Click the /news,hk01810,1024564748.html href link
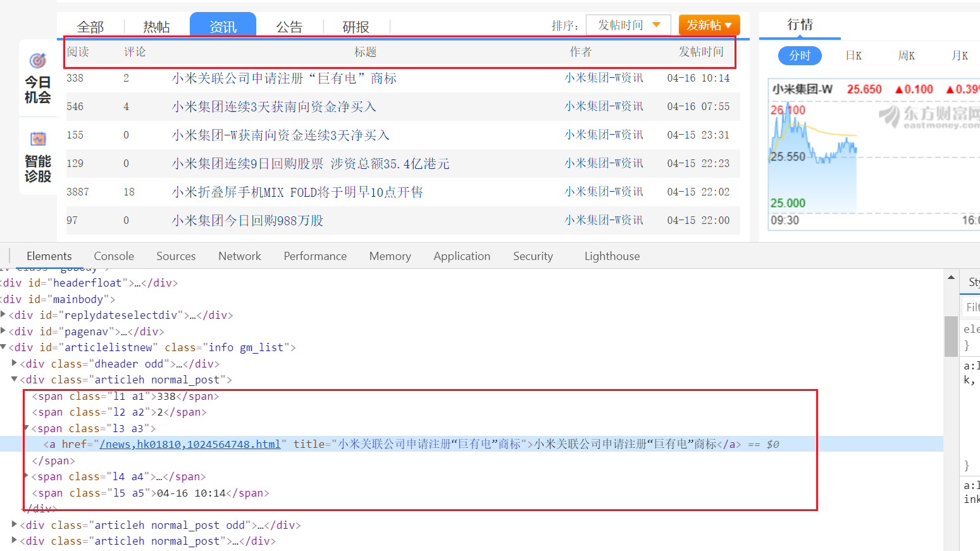 (190, 444)
